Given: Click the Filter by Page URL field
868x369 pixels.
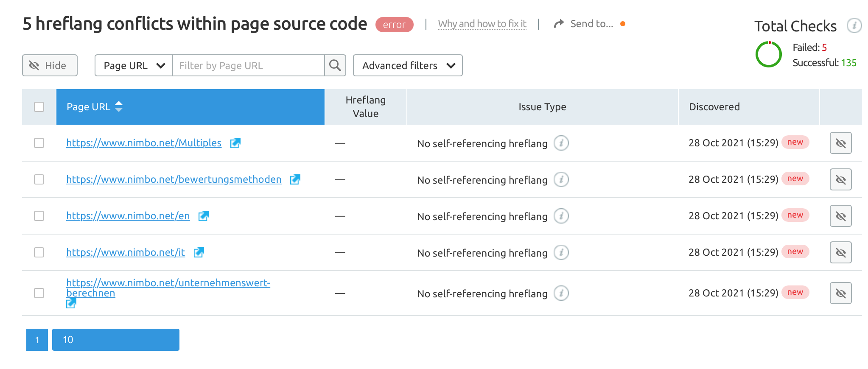Looking at the screenshot, I should (x=248, y=65).
